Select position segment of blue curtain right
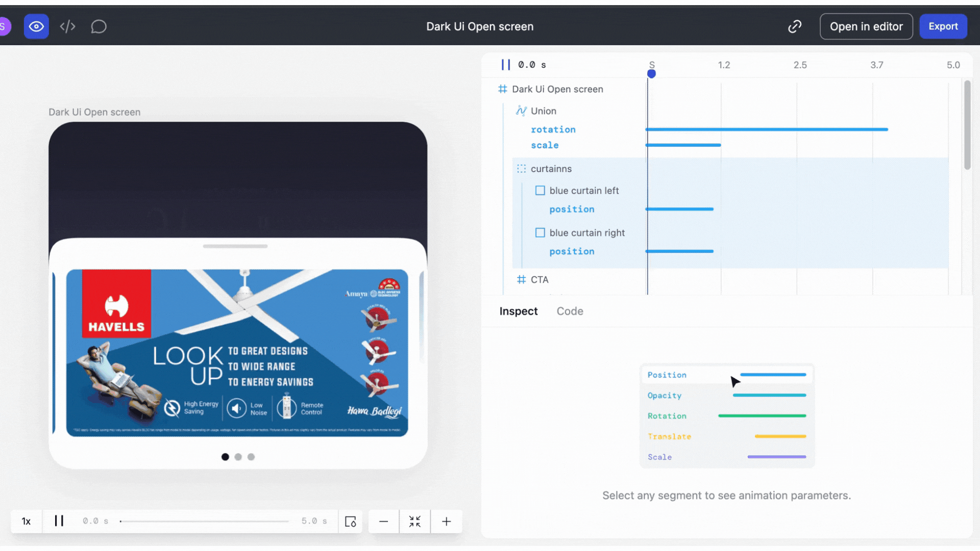The image size is (980, 551). pos(679,252)
